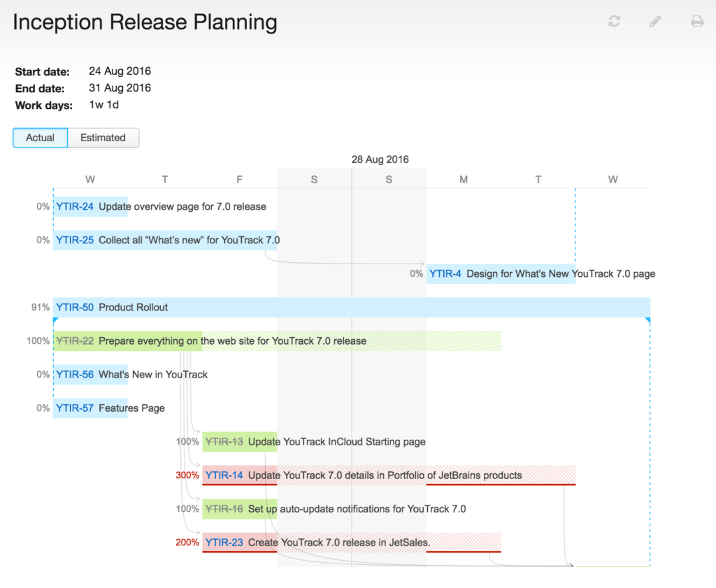716x588 pixels.
Task: Click the 'F' Friday column header
Action: coord(239,180)
